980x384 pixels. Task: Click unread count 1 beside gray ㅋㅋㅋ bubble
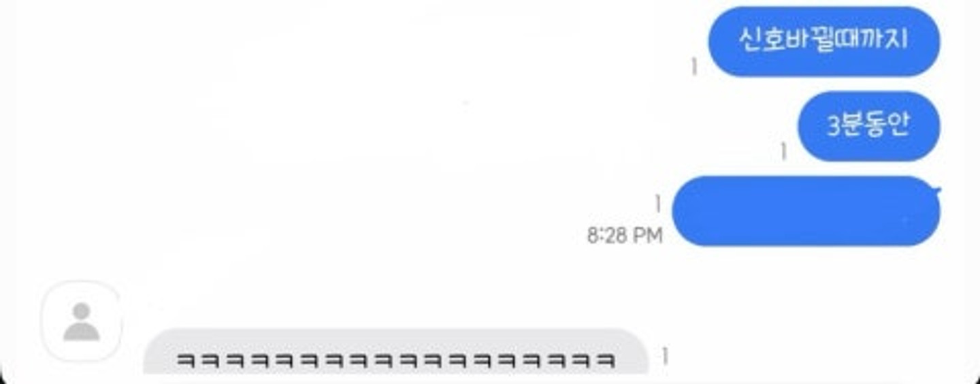(x=664, y=355)
